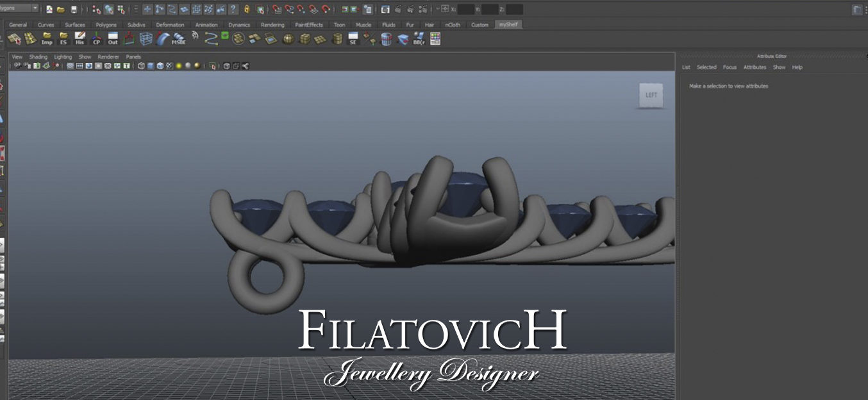Open the Render Settings icon
The image size is (868, 400).
pyautogui.click(x=422, y=9)
